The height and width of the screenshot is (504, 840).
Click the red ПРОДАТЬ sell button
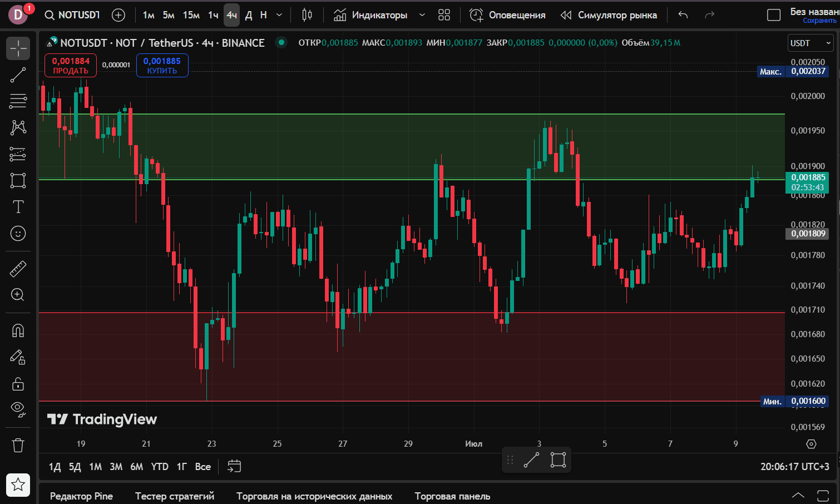point(71,66)
